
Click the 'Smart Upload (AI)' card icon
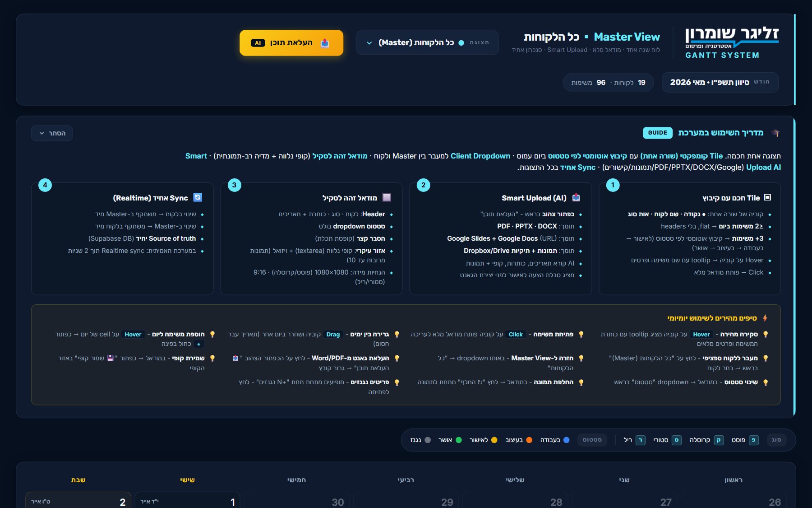coord(576,198)
